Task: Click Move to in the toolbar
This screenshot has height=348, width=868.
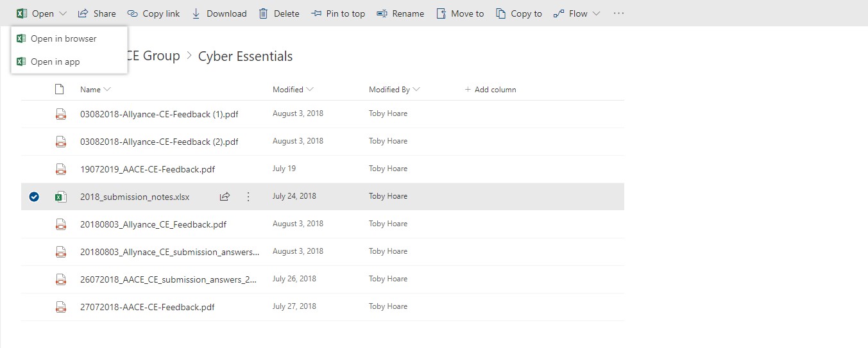Action: pyautogui.click(x=460, y=13)
